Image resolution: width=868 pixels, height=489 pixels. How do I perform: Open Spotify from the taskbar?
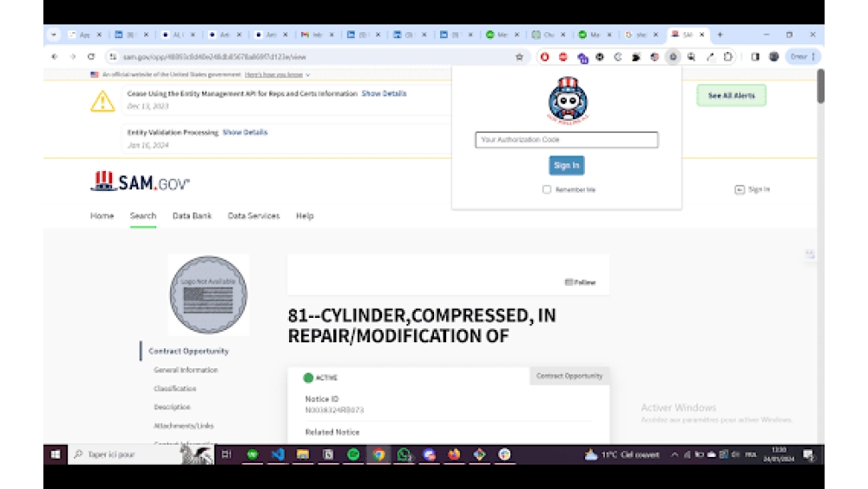353,454
